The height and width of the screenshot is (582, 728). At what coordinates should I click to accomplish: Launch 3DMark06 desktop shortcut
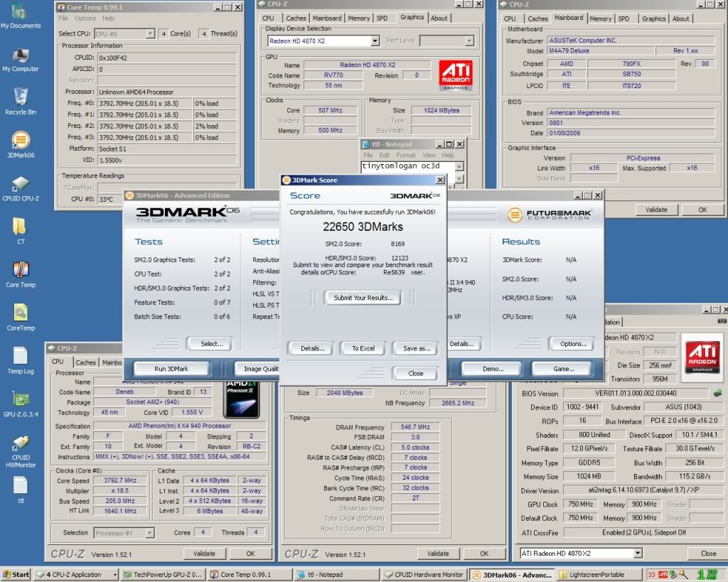click(x=21, y=144)
